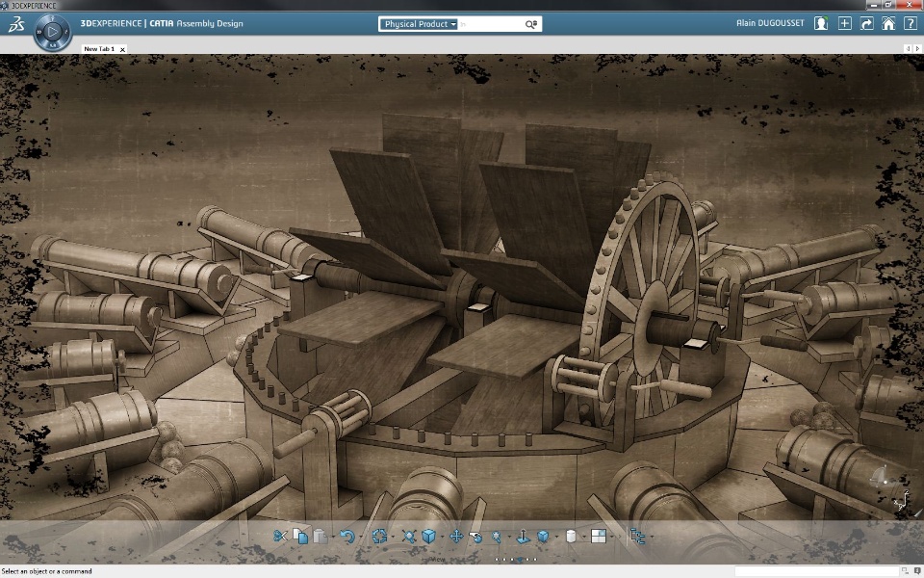The width and height of the screenshot is (924, 578).
Task: Expand the view-orientation cube dropdown arrow
Action: pos(443,537)
